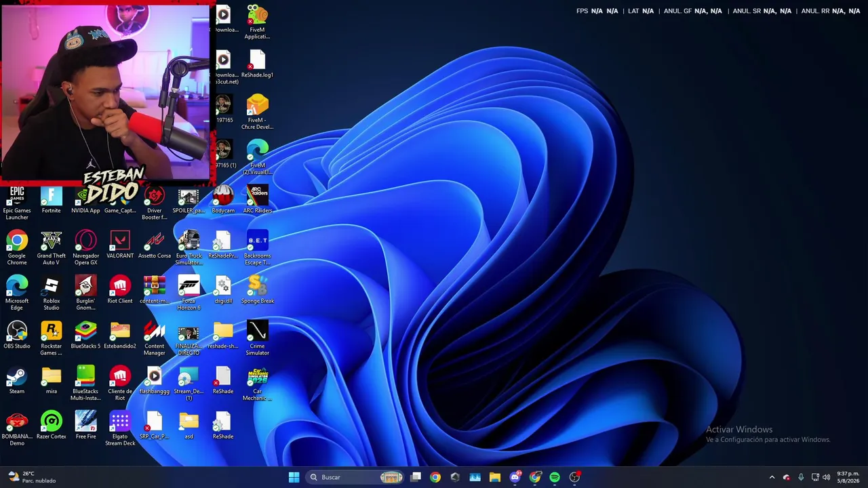The image size is (868, 488).
Task: Open the Windows Start menu
Action: point(294,477)
